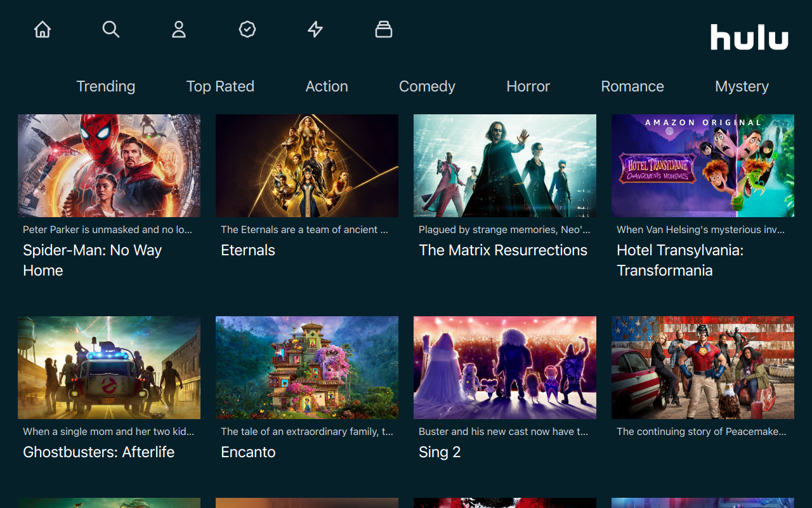Click the verified badge check icon

click(247, 29)
